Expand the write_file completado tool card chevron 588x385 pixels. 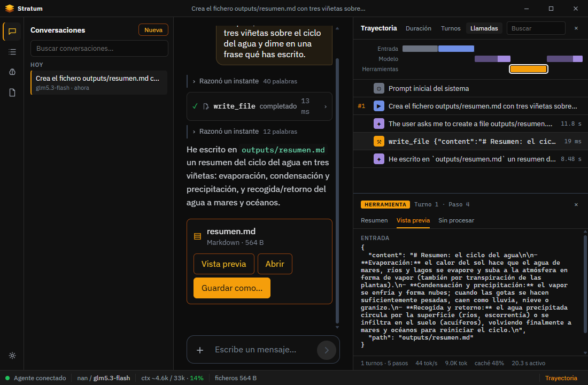pyautogui.click(x=325, y=106)
